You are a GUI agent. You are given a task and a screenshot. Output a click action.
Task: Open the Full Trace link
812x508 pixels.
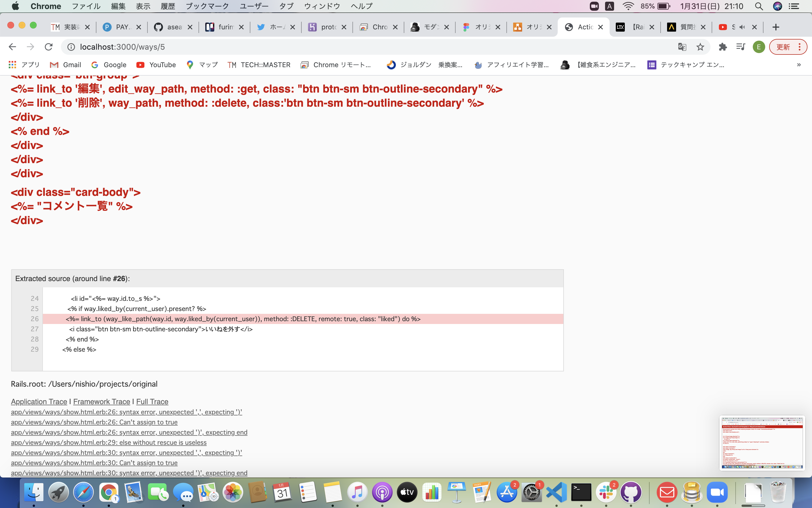pos(152,402)
